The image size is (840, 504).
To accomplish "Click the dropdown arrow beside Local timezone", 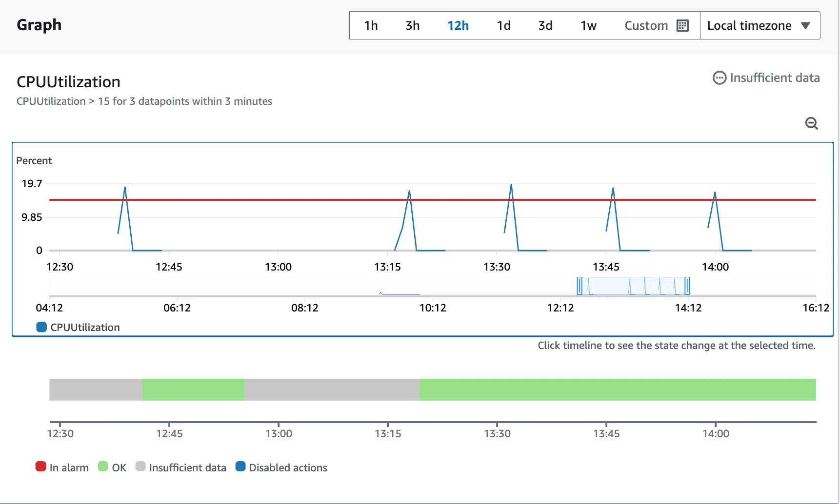I will coord(805,25).
